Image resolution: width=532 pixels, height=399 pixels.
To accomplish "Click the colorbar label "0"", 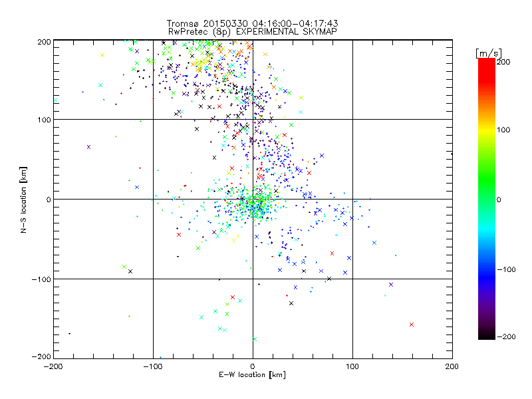I will tap(499, 199).
